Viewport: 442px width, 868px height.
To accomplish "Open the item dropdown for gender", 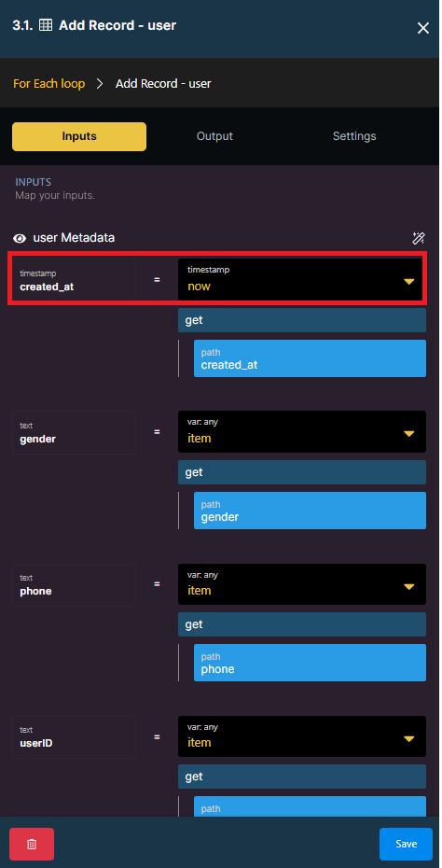I will 302,432.
